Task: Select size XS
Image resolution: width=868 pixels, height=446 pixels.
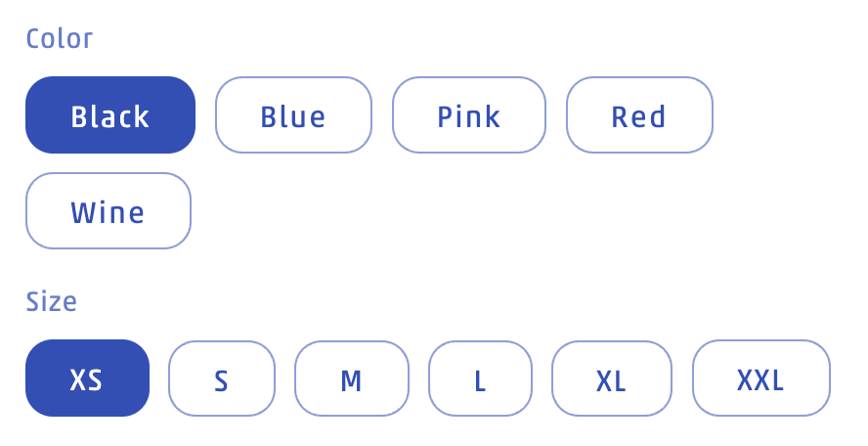Action: pyautogui.click(x=87, y=379)
